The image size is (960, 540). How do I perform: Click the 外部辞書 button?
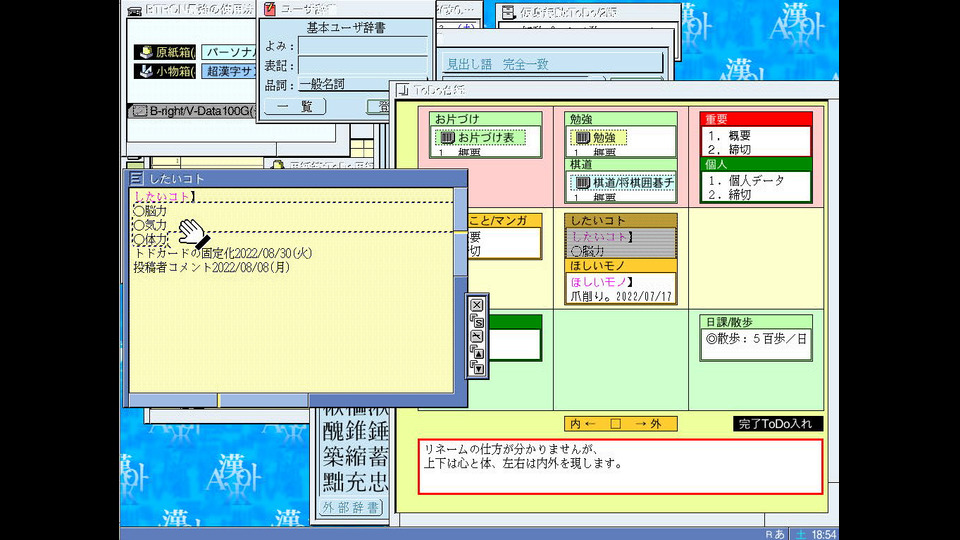[351, 508]
